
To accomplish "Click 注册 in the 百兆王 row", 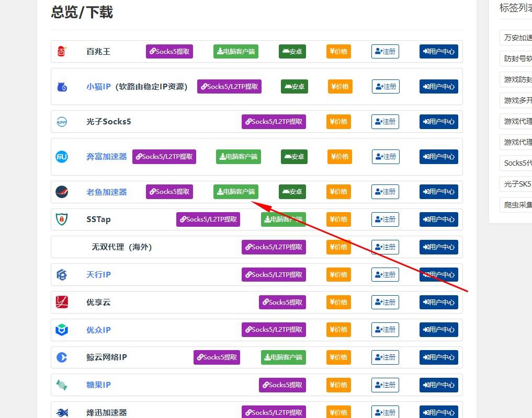I will [x=385, y=52].
